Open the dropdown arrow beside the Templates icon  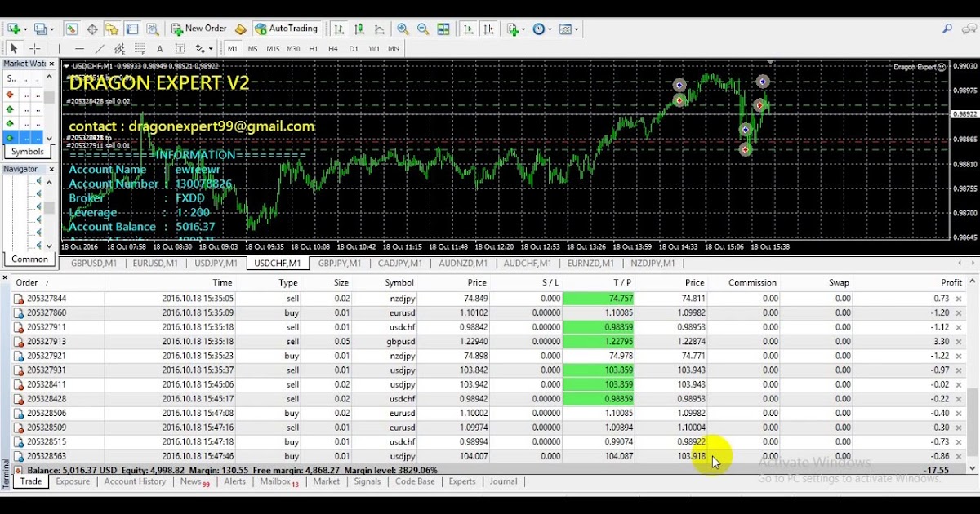(x=577, y=29)
